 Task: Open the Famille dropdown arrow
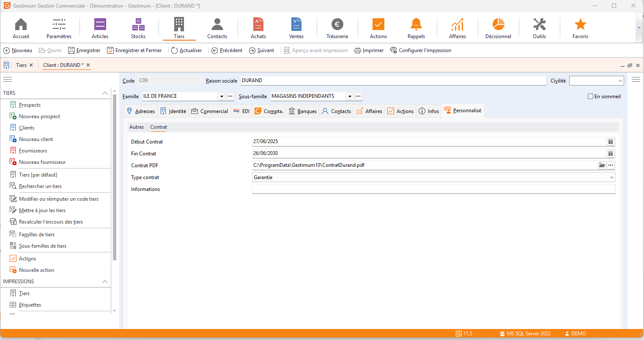click(x=221, y=96)
